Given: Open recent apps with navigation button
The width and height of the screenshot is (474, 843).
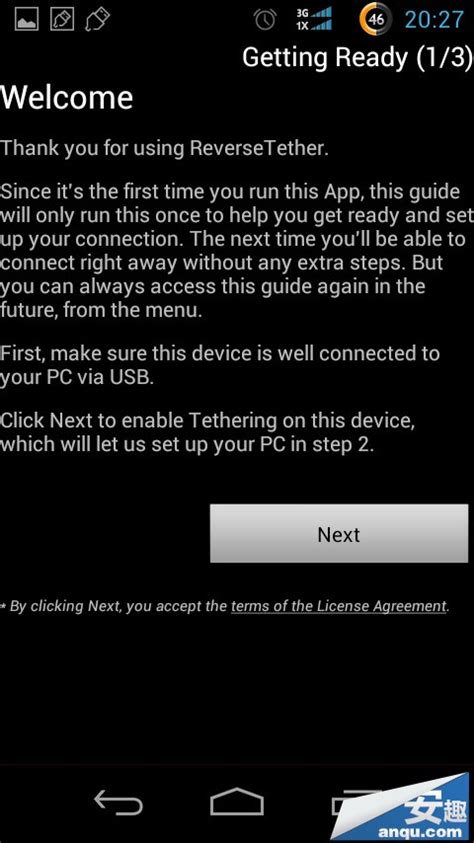Looking at the screenshot, I should tap(355, 802).
